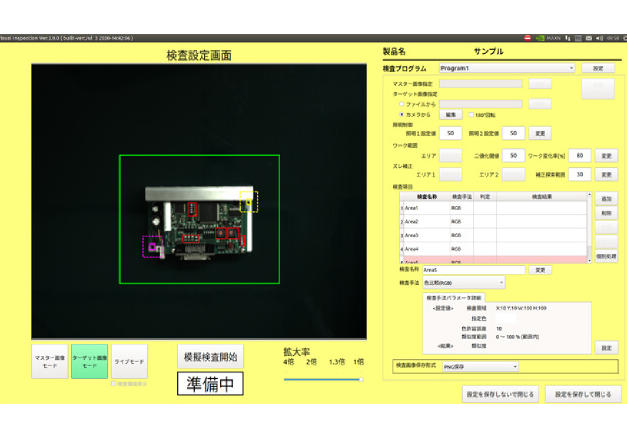This screenshot has width=627, height=438.
Task: Switch to マスター画像モード
Action: click(50, 361)
